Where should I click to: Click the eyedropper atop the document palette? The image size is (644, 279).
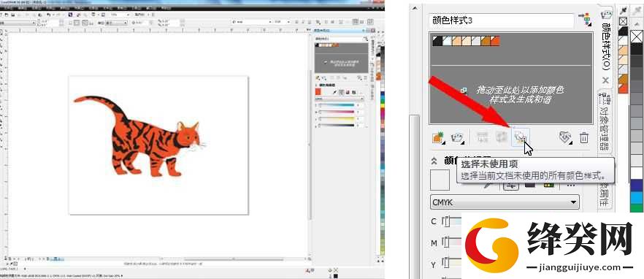click(624, 11)
